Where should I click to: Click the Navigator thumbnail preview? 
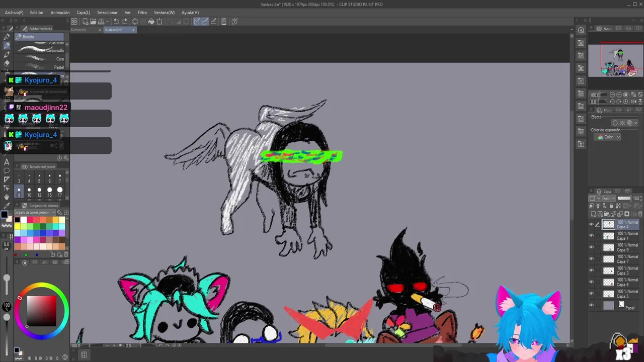click(616, 60)
